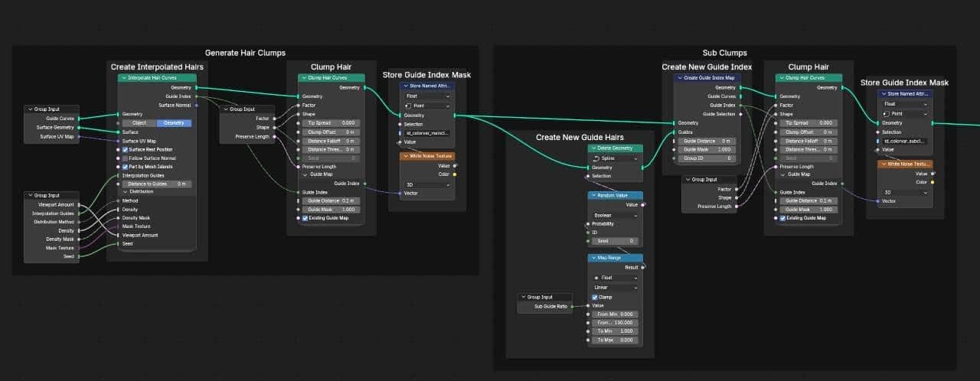980x381 pixels.
Task: Collapse the Create Guide Index Map node chevron
Action: pos(679,78)
